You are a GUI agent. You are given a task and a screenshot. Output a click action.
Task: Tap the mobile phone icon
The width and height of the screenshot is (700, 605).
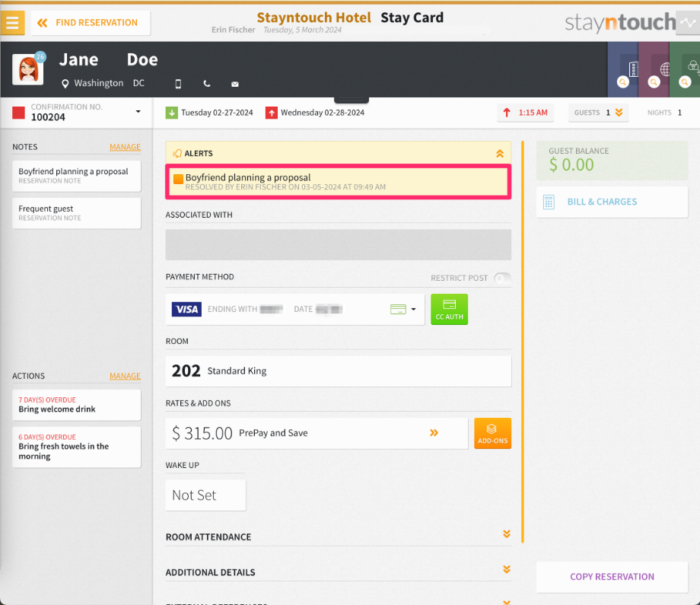pyautogui.click(x=178, y=84)
